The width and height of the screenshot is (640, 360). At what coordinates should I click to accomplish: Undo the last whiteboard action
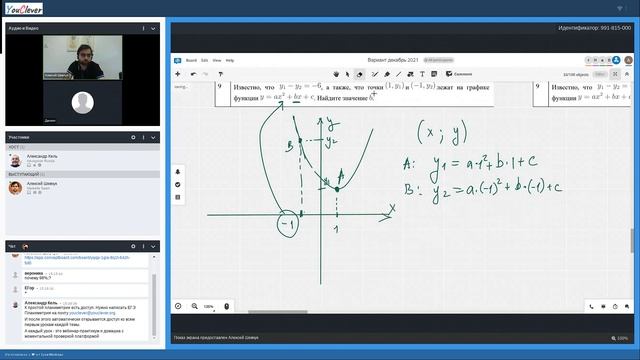coord(193,74)
